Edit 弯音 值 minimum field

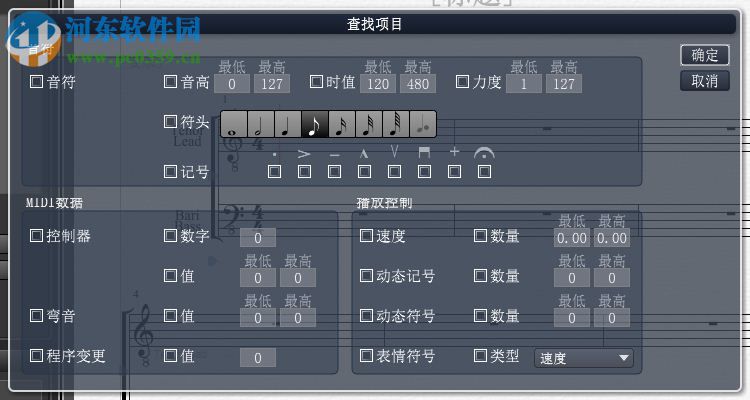258,318
